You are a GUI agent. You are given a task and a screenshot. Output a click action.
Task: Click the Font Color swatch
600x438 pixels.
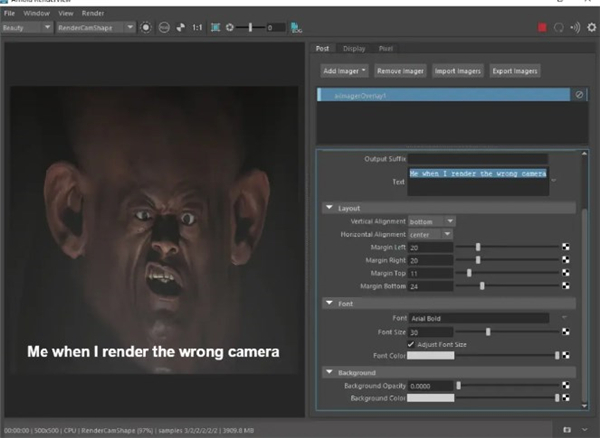(x=430, y=356)
